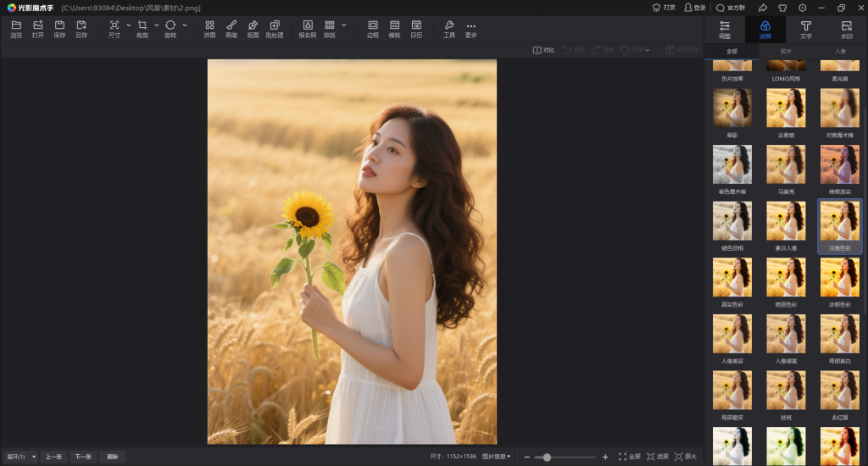Open the 图片信息 dropdown in status bar
The width and height of the screenshot is (868, 466).
[497, 457]
